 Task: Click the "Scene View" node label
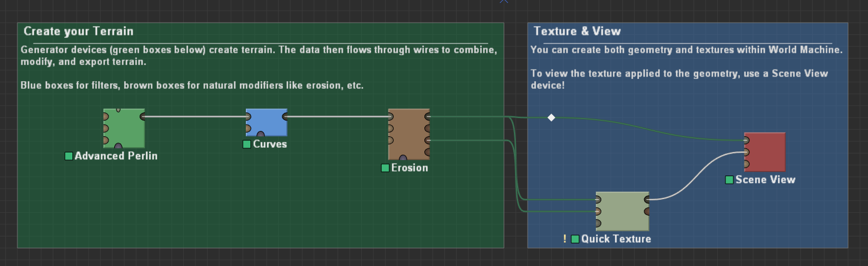point(765,180)
